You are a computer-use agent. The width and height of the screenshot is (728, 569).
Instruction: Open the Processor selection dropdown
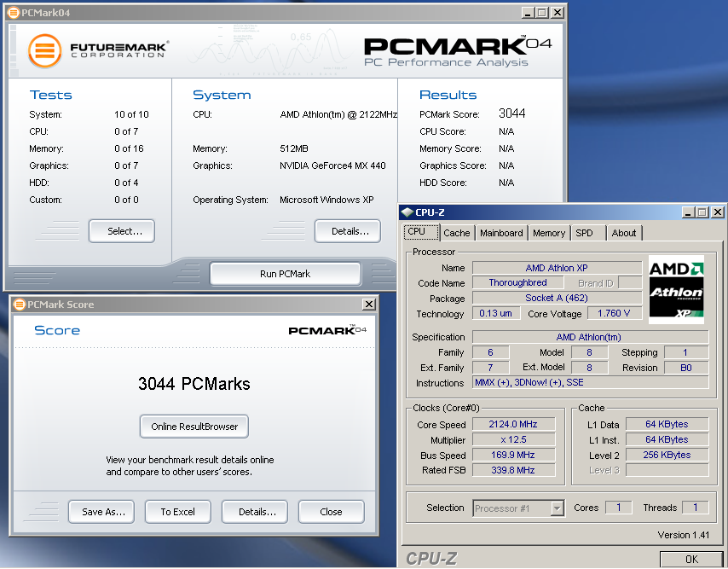[557, 508]
